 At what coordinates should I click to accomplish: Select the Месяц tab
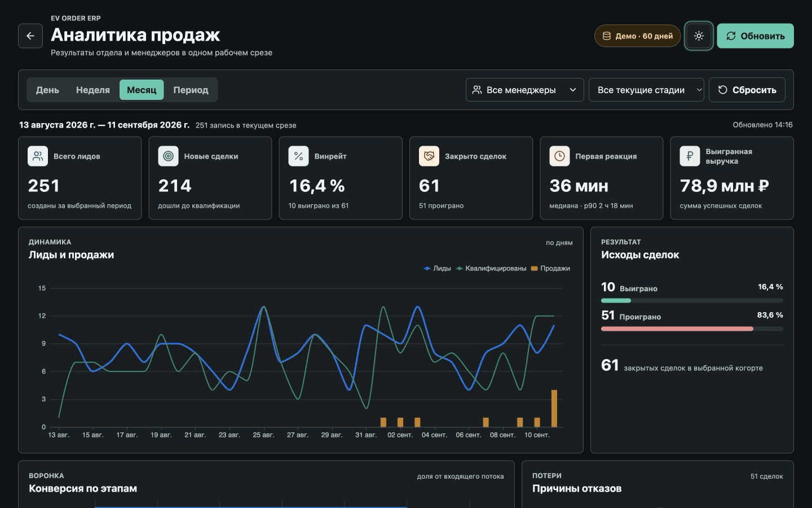142,90
